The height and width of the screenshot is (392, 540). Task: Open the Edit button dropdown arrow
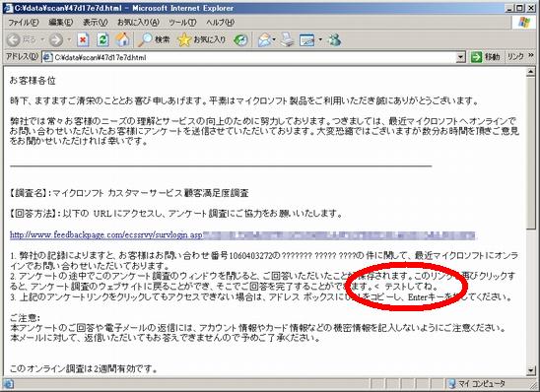[x=320, y=40]
